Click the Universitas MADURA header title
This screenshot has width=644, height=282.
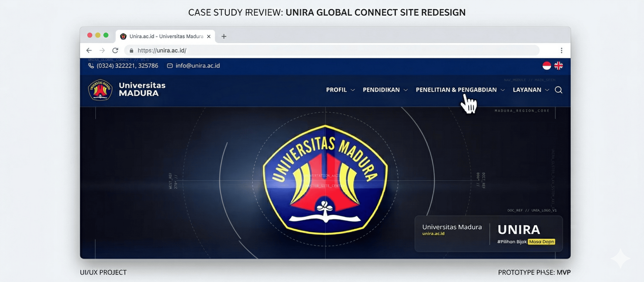(142, 89)
